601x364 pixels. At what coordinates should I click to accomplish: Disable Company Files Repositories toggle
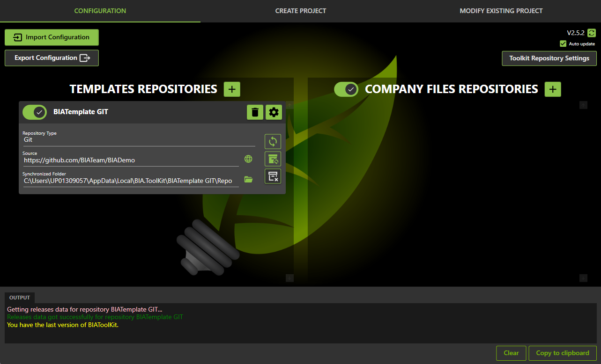(x=346, y=89)
